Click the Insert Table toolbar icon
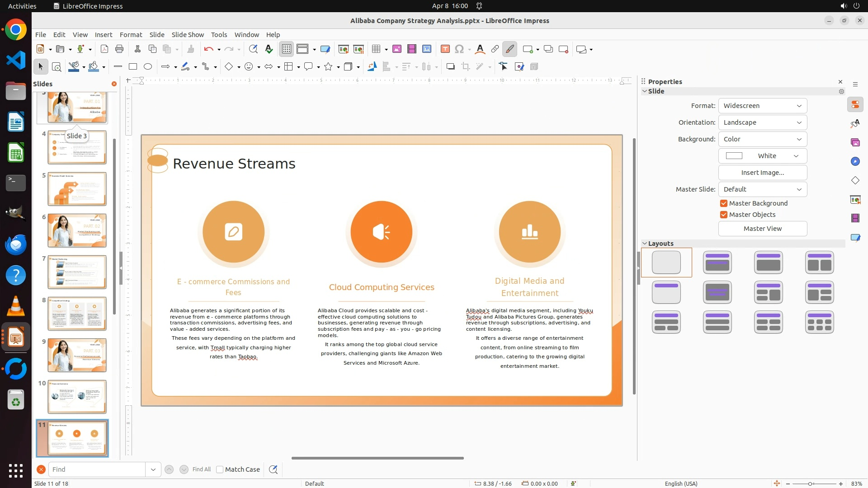Screen dimensions: 868x488 click(x=376, y=49)
